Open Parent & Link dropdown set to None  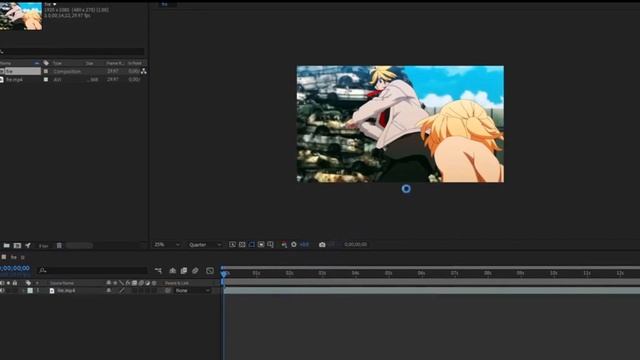[192, 291]
